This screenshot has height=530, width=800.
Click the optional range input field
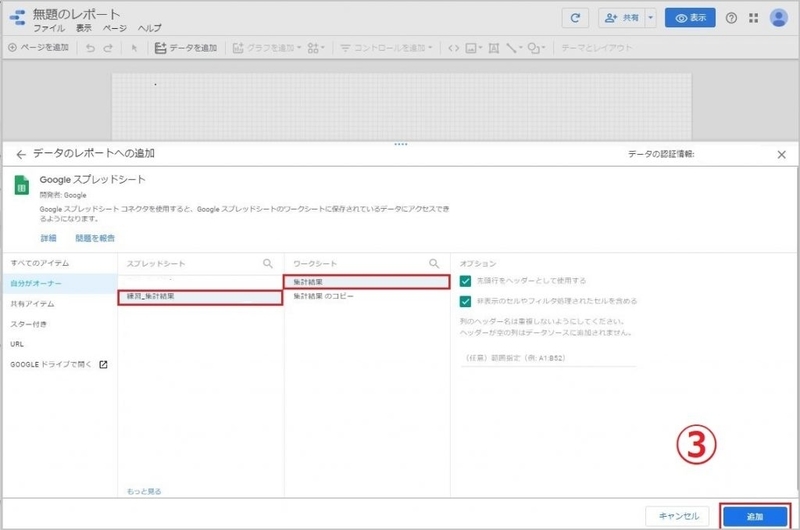[547, 358]
